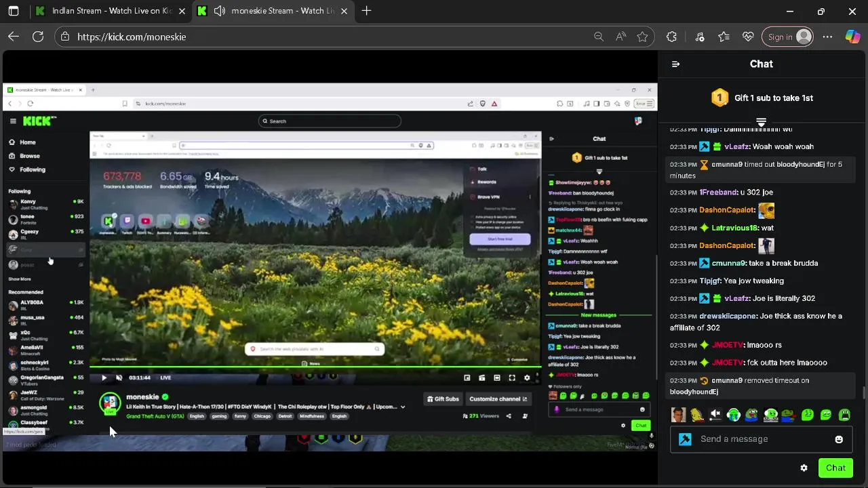Viewport: 868px width, 488px height.
Task: Click Sign in profile button
Action: [x=787, y=37]
